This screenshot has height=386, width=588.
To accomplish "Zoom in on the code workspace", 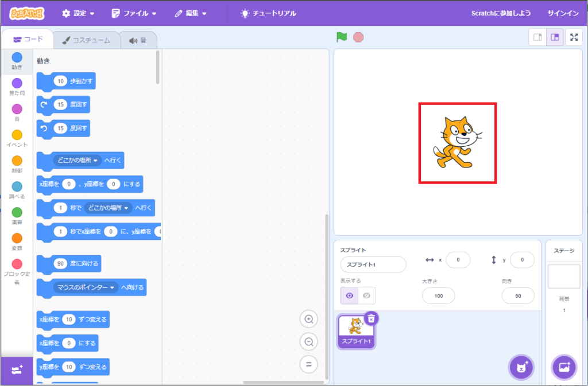I will 308,319.
